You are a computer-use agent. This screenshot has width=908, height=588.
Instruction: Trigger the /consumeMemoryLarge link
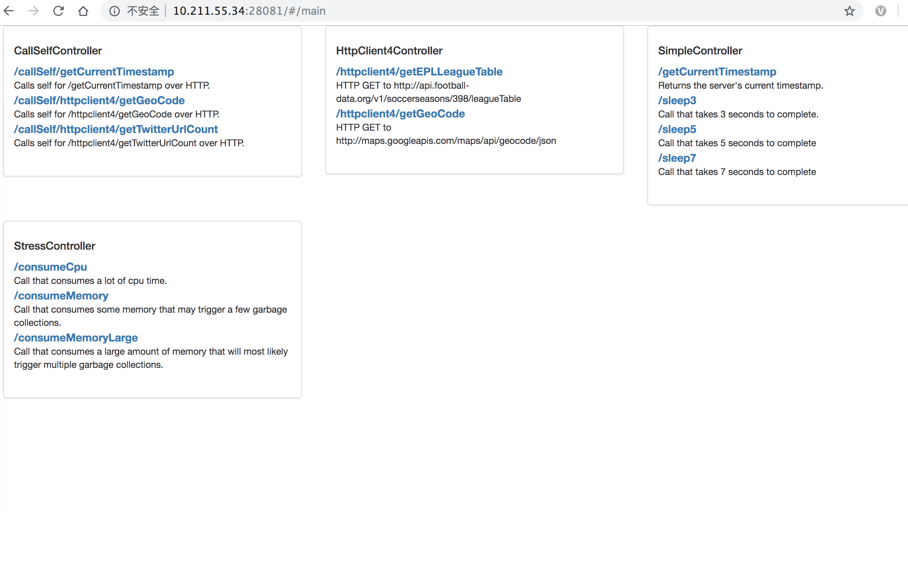(x=76, y=338)
